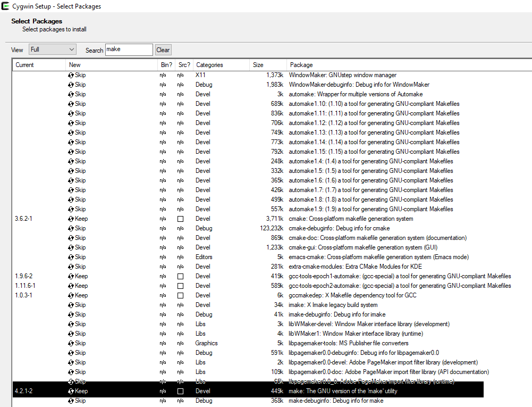Select libWMaker-devel package description

pos(369,324)
